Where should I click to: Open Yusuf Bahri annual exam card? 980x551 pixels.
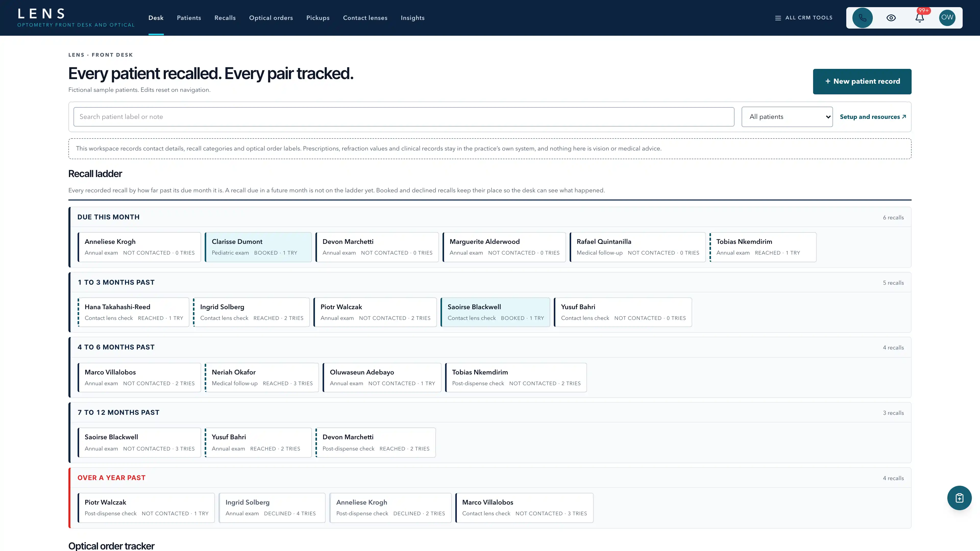(x=258, y=443)
